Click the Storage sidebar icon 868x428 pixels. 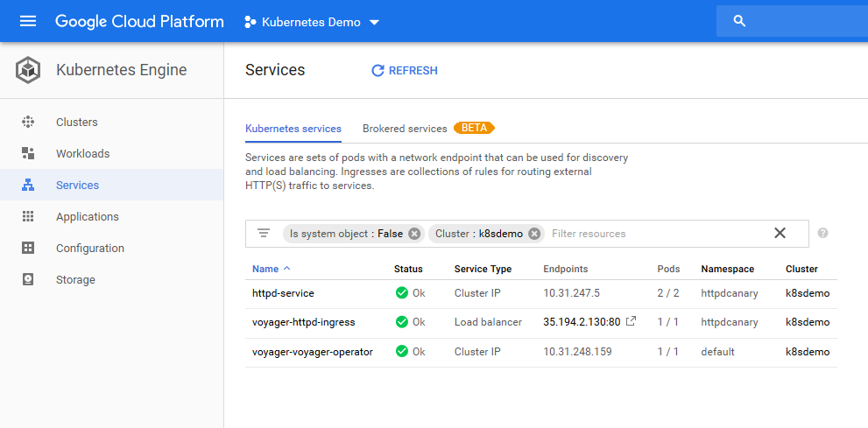coord(28,280)
